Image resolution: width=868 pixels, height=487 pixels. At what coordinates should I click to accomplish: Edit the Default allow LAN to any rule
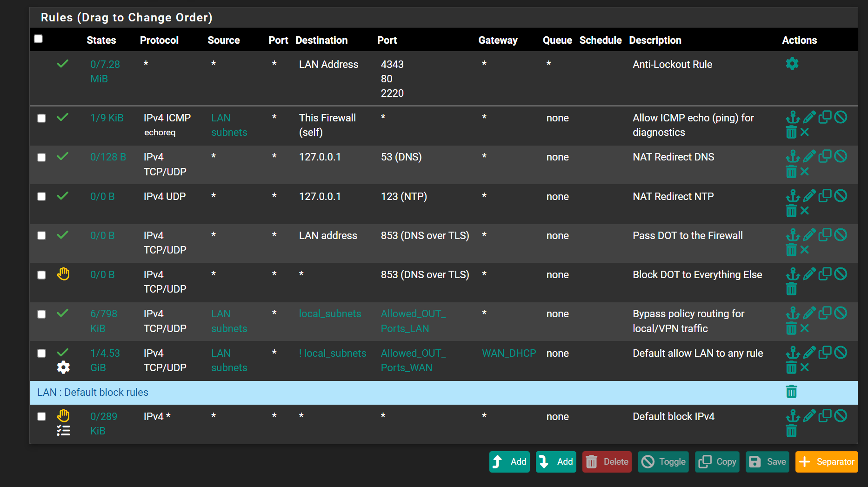pyautogui.click(x=809, y=353)
